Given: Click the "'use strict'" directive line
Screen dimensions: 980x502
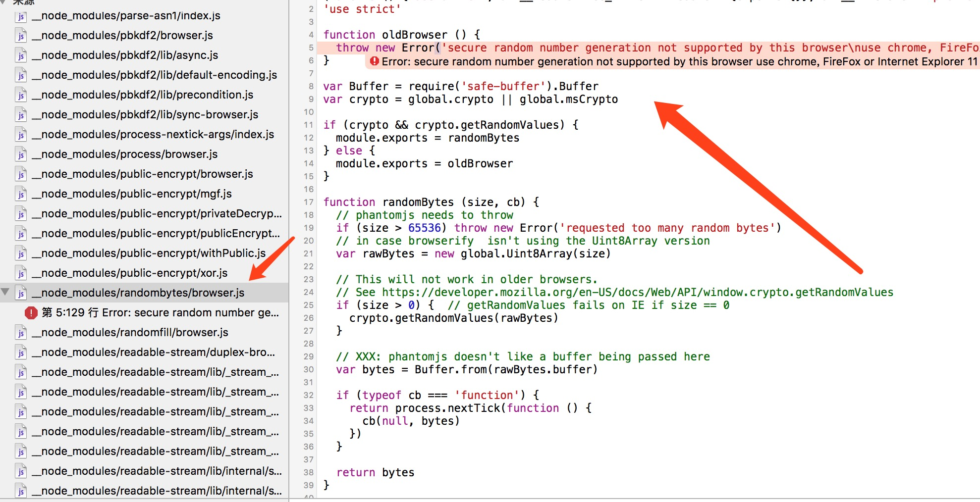Looking at the screenshot, I should [x=362, y=9].
